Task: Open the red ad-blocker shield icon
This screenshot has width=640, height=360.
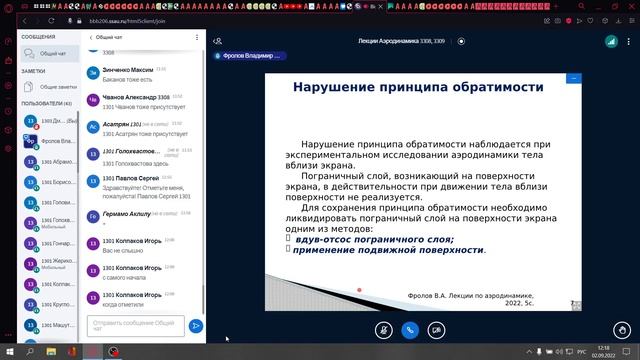Action: tap(569, 21)
